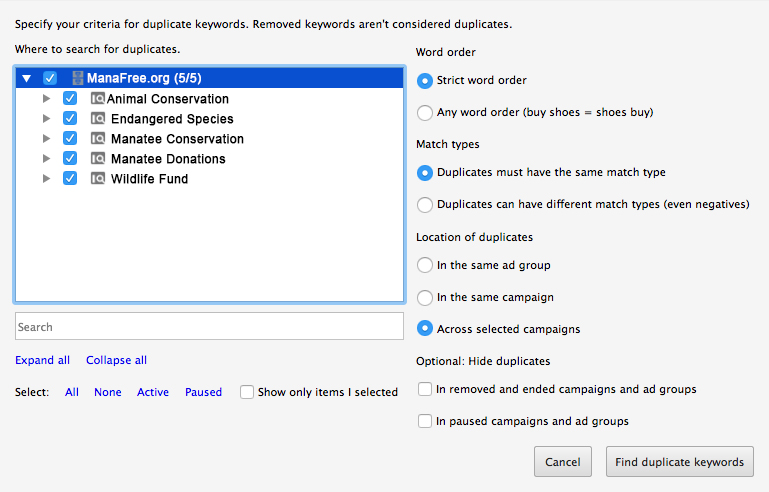Choose In the same ad group
The height and width of the screenshot is (492, 769).
coord(425,265)
